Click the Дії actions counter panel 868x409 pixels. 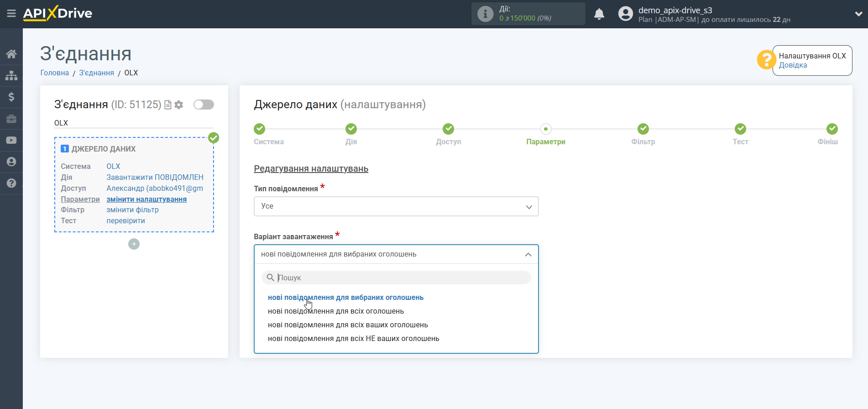(x=528, y=14)
